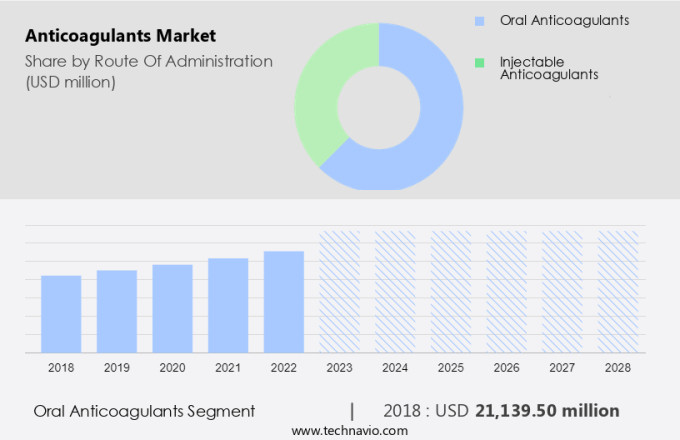Click the 2019 year label on the axis
The height and width of the screenshot is (440, 680).
point(117,368)
